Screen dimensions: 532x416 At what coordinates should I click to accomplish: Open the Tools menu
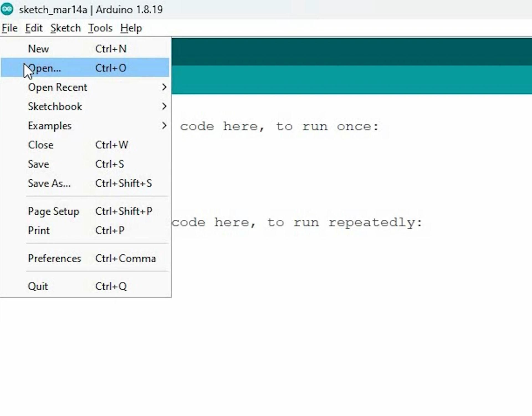pos(100,28)
